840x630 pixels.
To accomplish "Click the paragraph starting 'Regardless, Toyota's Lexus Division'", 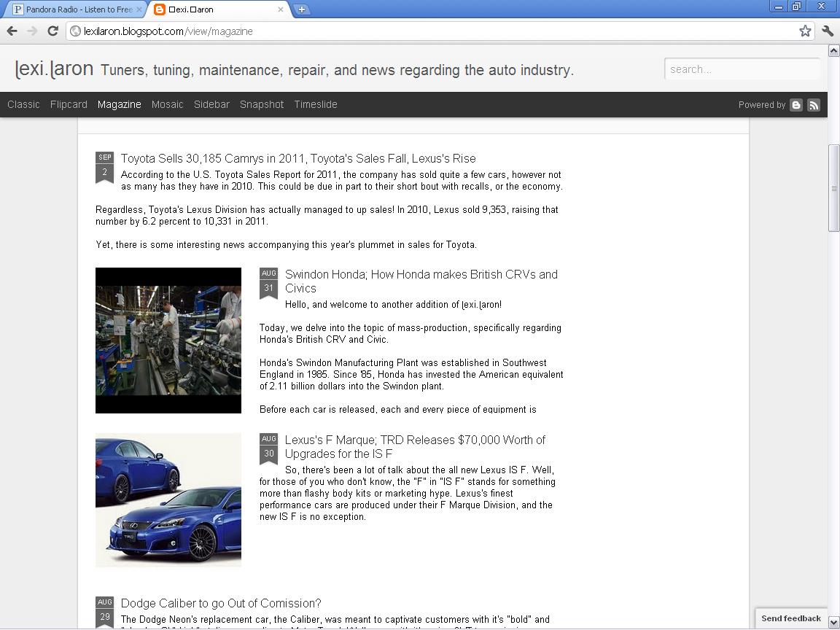I will [x=327, y=215].
